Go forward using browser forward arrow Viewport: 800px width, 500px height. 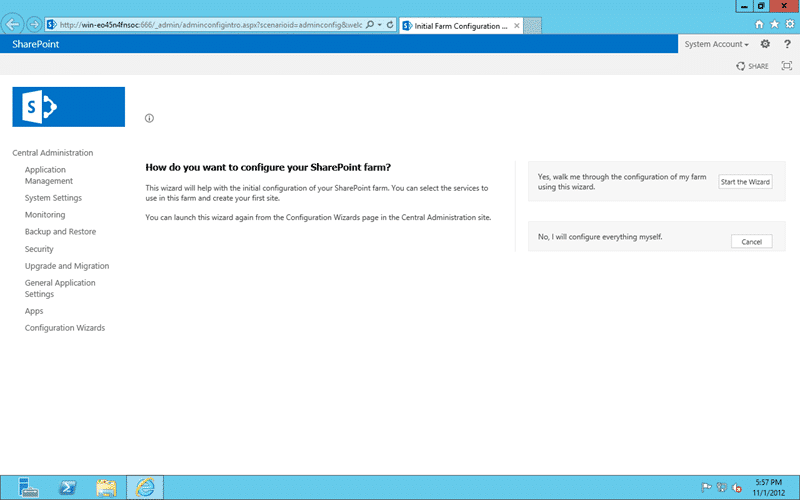pyautogui.click(x=34, y=24)
